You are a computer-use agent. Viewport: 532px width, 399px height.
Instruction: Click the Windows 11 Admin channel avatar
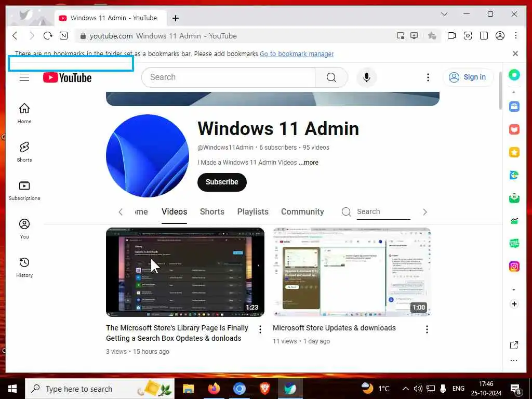[x=148, y=156]
